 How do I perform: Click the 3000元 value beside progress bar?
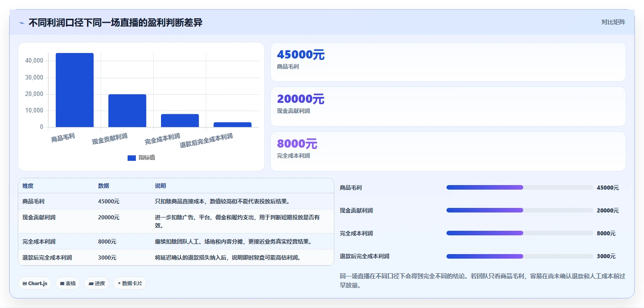click(x=606, y=256)
